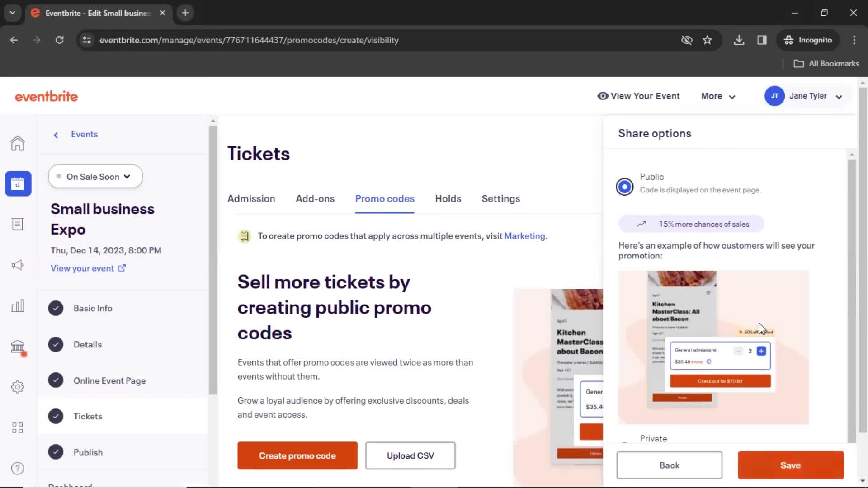Select the Reports bar chart icon
The height and width of the screenshot is (488, 868).
click(17, 305)
